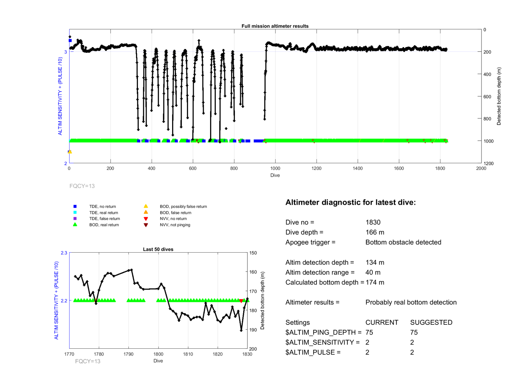The height and width of the screenshot is (392, 532).
Task: Click the '1000' dive tick on top plot x-axis
Action: [x=275, y=168]
